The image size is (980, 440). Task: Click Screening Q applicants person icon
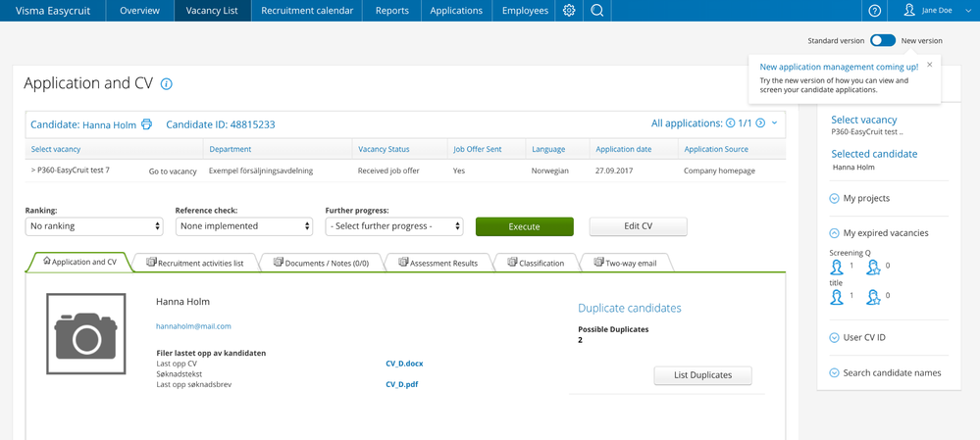[837, 268]
